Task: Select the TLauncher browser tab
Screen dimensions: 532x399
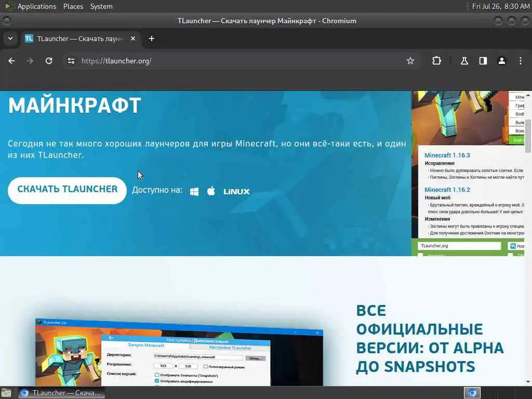Action: click(80, 38)
